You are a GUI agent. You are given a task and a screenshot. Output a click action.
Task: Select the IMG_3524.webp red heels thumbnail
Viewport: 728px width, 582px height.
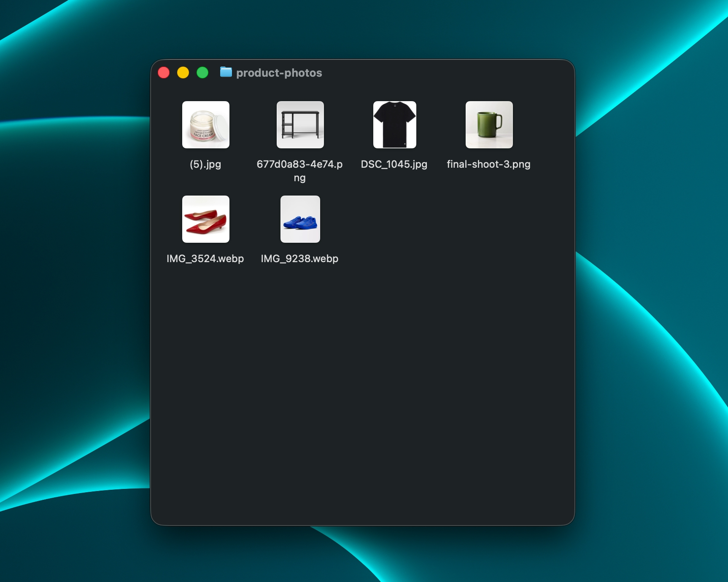(206, 219)
